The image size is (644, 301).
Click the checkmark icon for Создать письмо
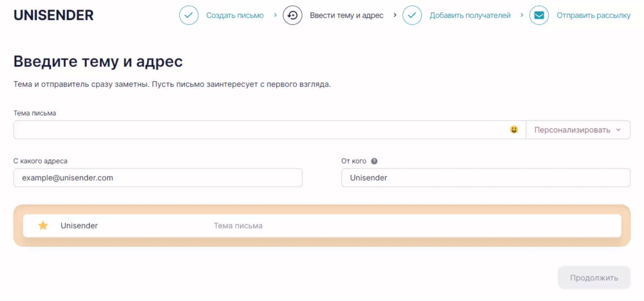pyautogui.click(x=189, y=15)
